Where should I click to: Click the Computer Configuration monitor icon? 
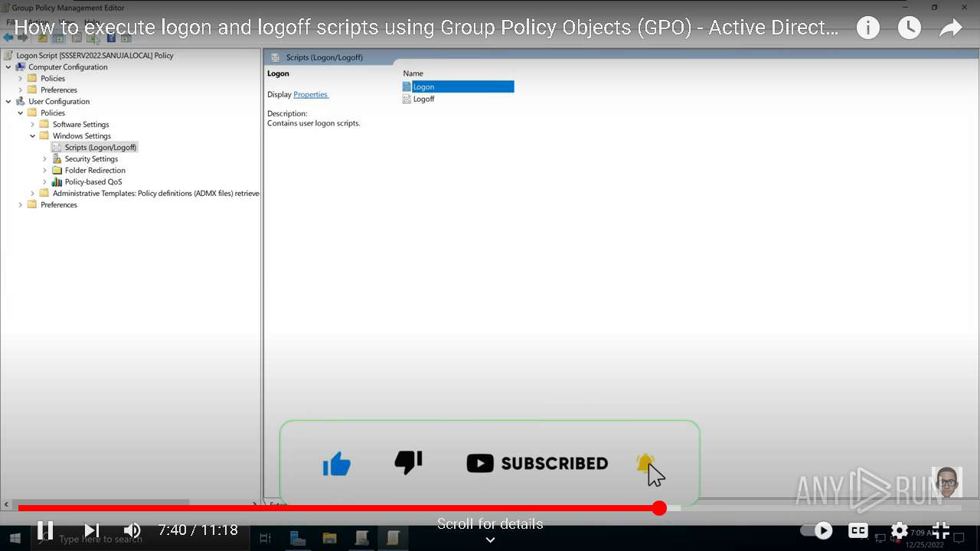[21, 67]
